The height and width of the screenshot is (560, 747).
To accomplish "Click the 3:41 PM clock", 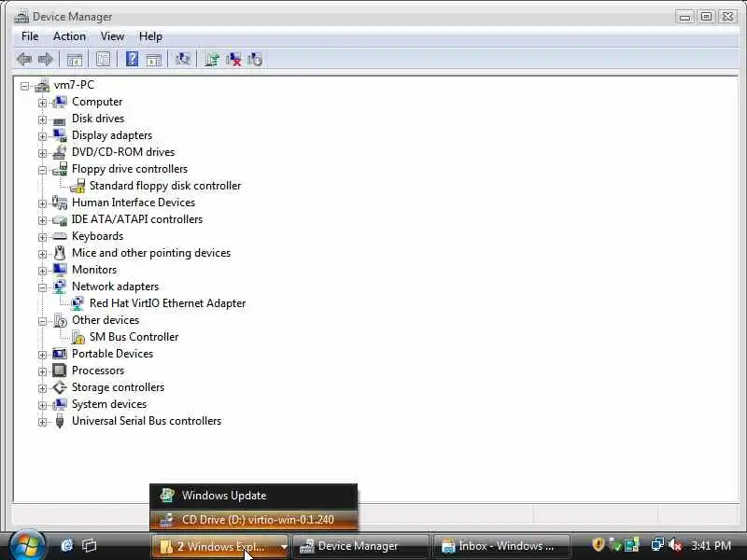I will 711,545.
